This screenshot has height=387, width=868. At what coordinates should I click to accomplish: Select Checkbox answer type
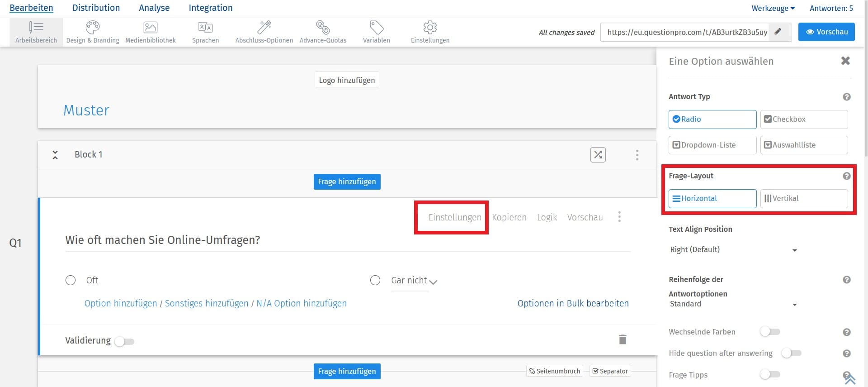(x=804, y=119)
